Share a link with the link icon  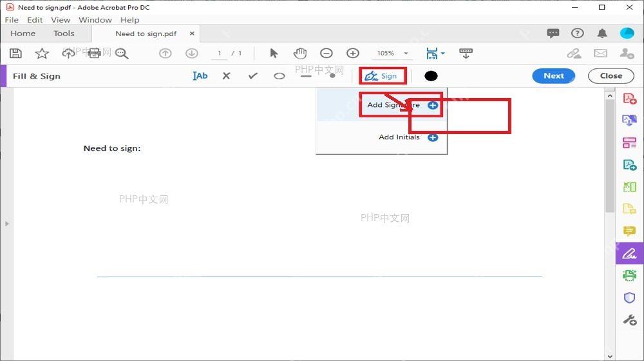[x=574, y=53]
